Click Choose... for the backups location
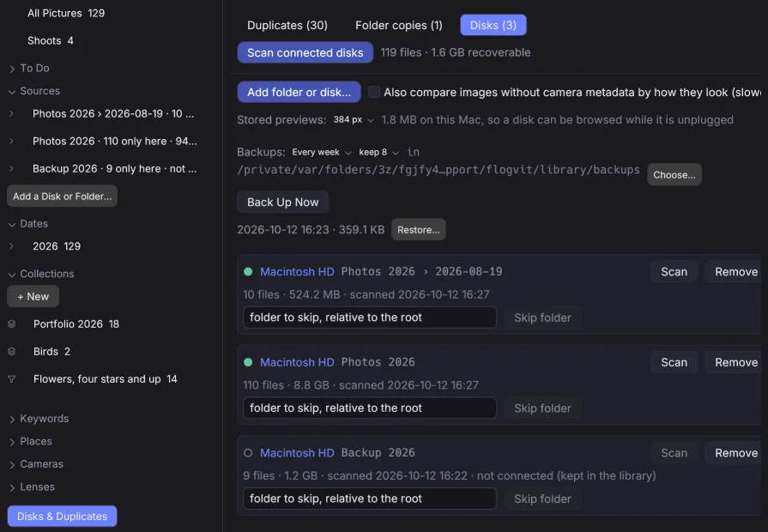 (674, 175)
